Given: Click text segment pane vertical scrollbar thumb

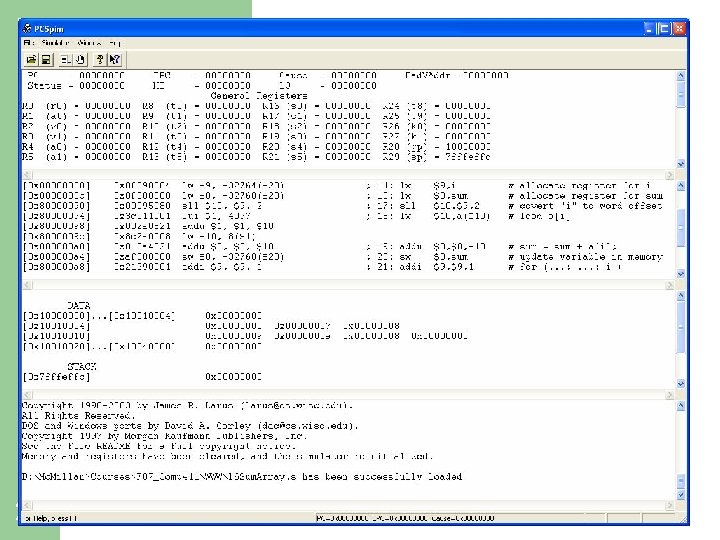Looking at the screenshot, I should [681, 228].
